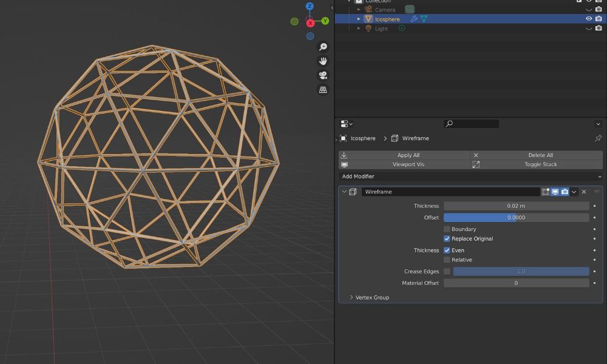Click the Offset slider

coord(516,218)
